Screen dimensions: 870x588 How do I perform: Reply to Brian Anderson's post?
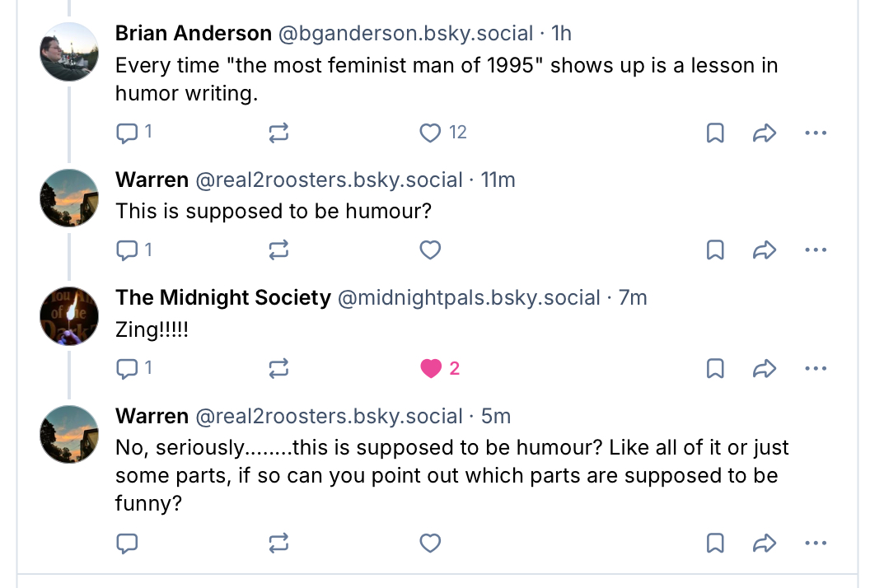click(128, 133)
